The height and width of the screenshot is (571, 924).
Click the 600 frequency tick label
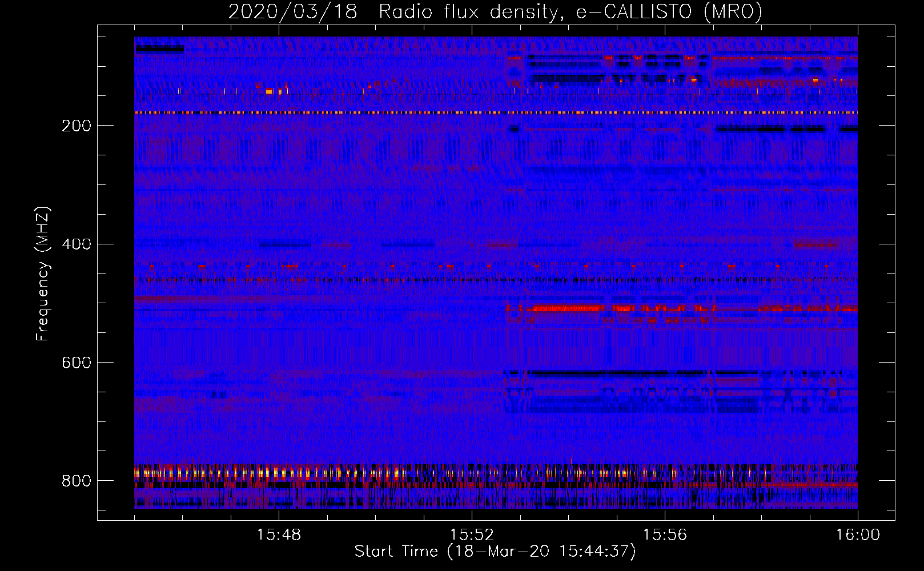pos(77,363)
